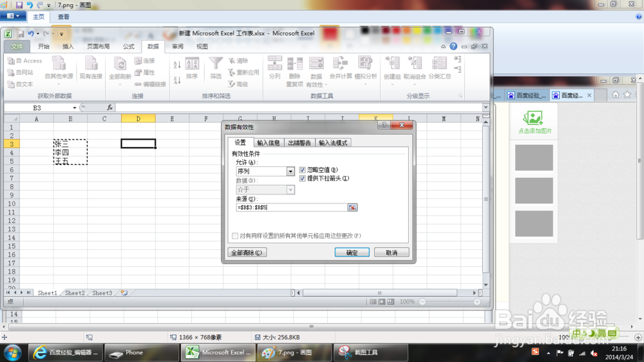
Task: Expand the formula bar arrow
Action: [486, 107]
